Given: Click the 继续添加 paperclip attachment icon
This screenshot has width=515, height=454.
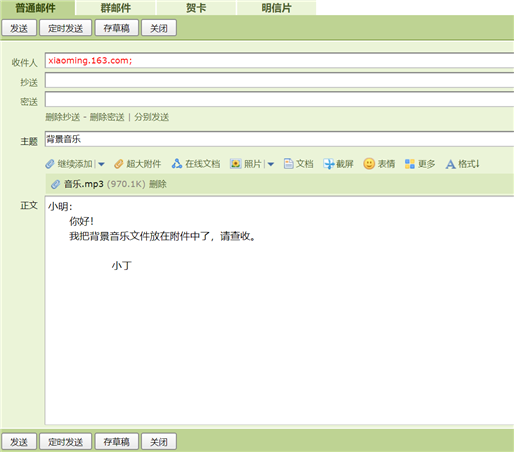Looking at the screenshot, I should 50,164.
